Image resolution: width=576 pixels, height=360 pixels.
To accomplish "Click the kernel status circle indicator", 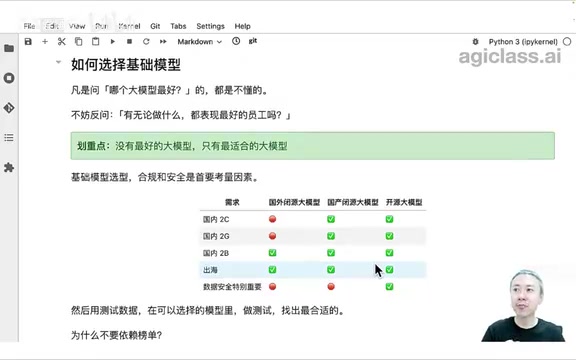I will pos(567,42).
